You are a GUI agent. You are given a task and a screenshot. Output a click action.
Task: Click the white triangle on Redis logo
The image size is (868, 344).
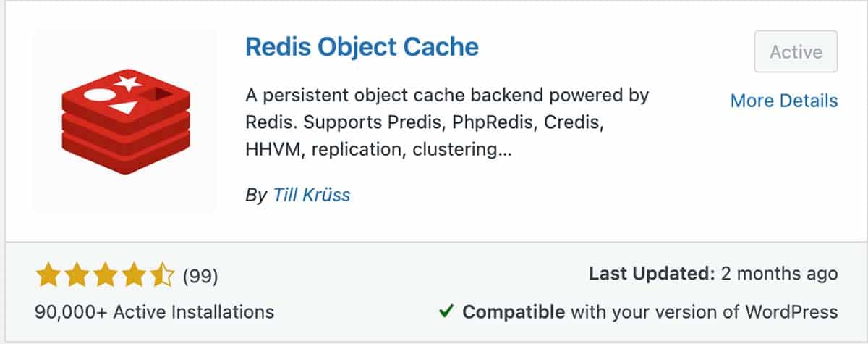[x=124, y=108]
